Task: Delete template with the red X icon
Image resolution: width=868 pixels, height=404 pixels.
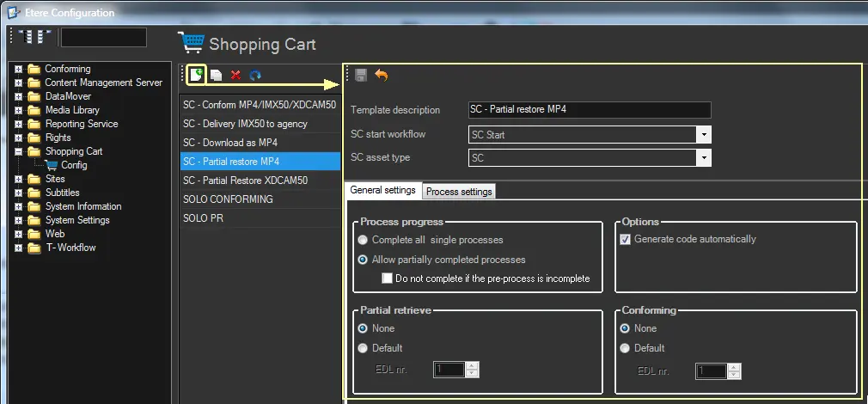Action: [235, 76]
